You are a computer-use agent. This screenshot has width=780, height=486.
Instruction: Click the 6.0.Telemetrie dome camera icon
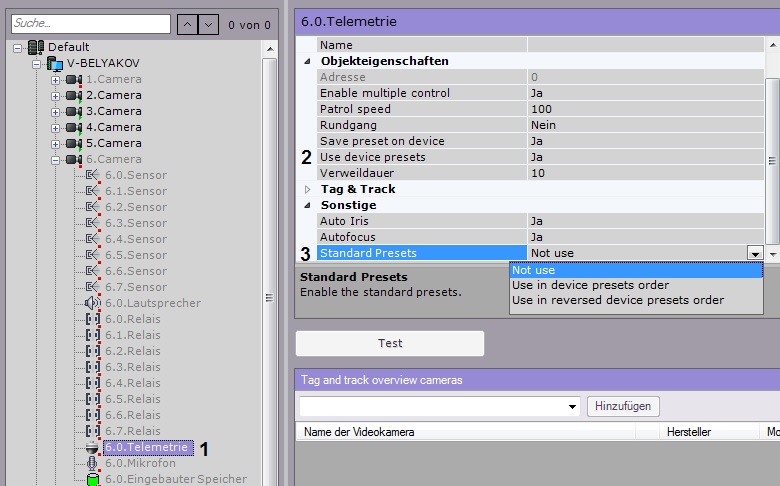click(x=93, y=448)
